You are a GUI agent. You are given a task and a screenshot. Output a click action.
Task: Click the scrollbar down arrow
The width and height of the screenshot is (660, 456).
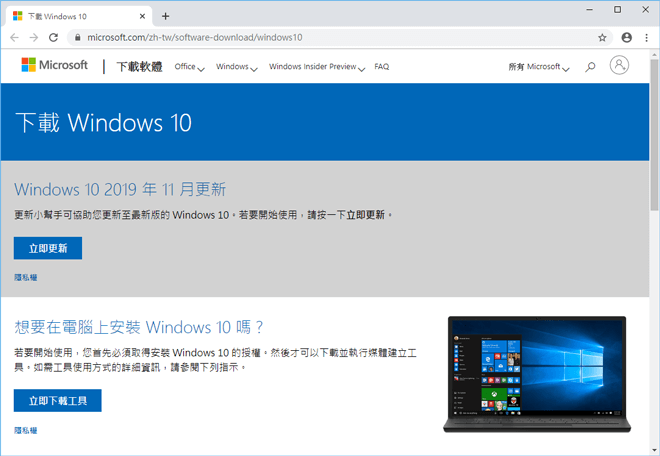point(655,450)
